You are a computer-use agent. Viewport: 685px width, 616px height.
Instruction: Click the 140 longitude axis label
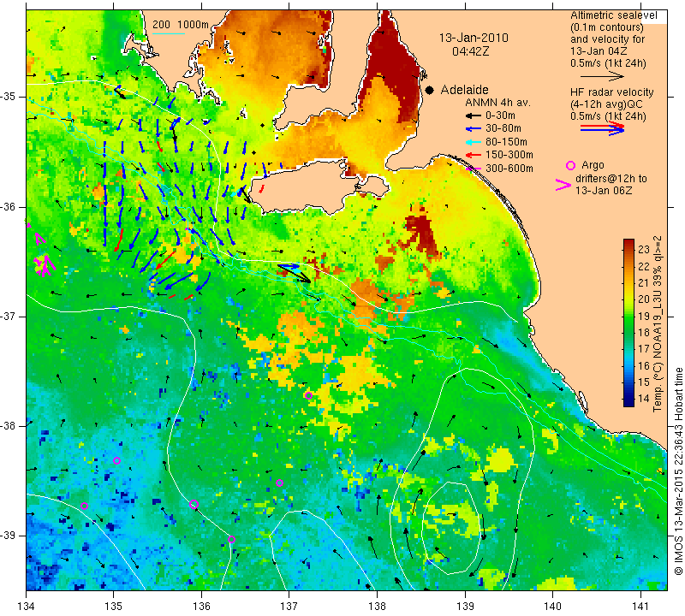coord(552,606)
